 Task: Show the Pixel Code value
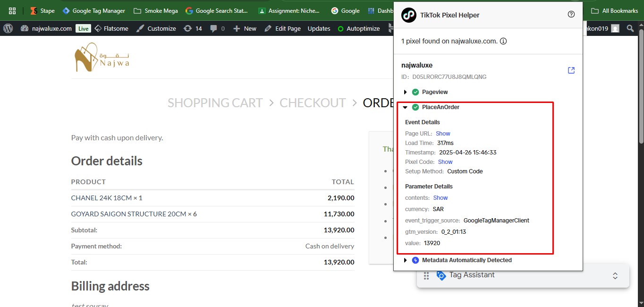(445, 162)
